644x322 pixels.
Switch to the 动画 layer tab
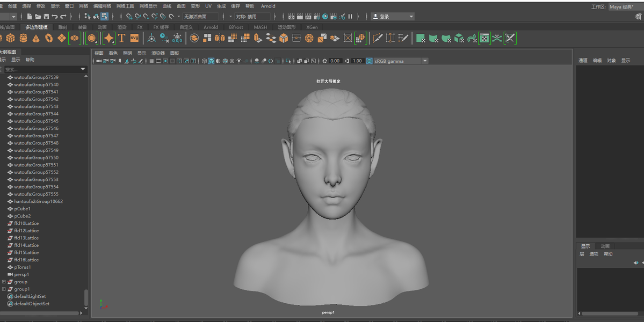(x=605, y=246)
